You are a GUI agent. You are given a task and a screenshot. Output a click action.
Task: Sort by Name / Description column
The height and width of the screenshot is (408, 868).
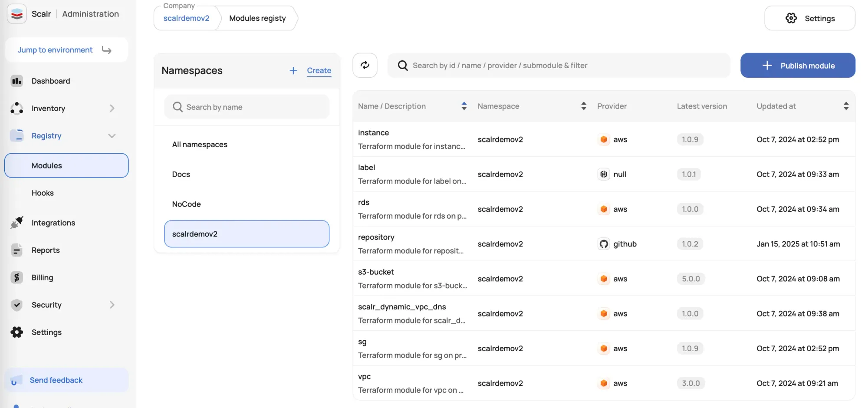464,106
